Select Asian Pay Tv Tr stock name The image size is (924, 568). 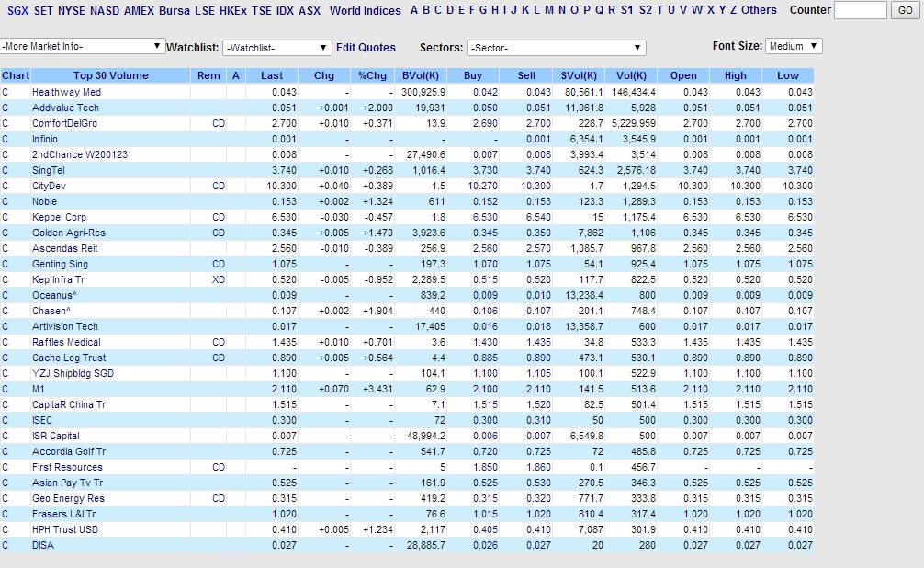[67, 483]
